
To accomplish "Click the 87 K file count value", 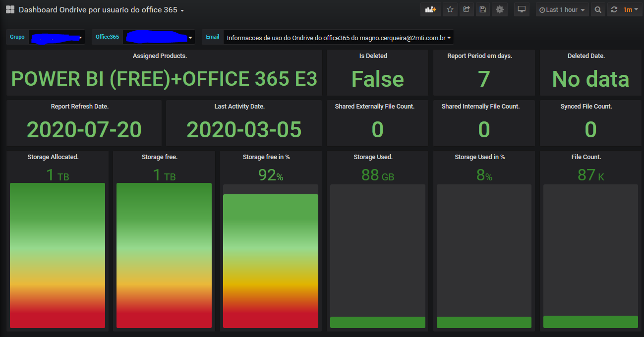I will pos(591,175).
